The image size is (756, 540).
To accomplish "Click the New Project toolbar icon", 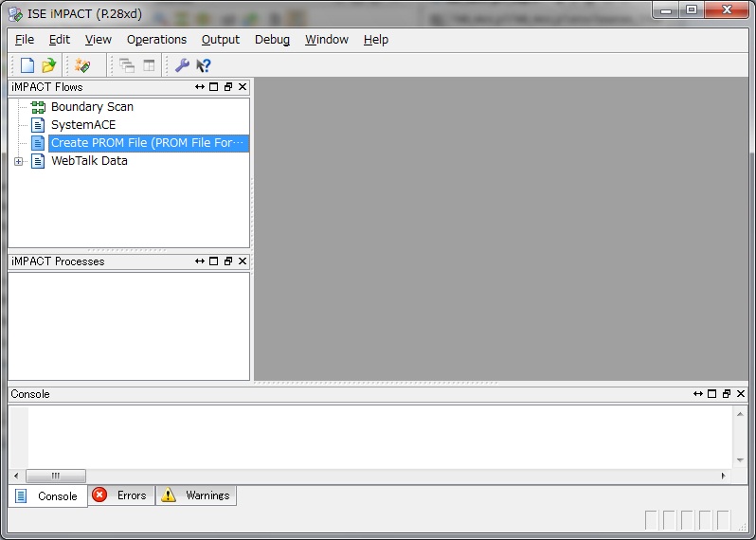I will (27, 65).
